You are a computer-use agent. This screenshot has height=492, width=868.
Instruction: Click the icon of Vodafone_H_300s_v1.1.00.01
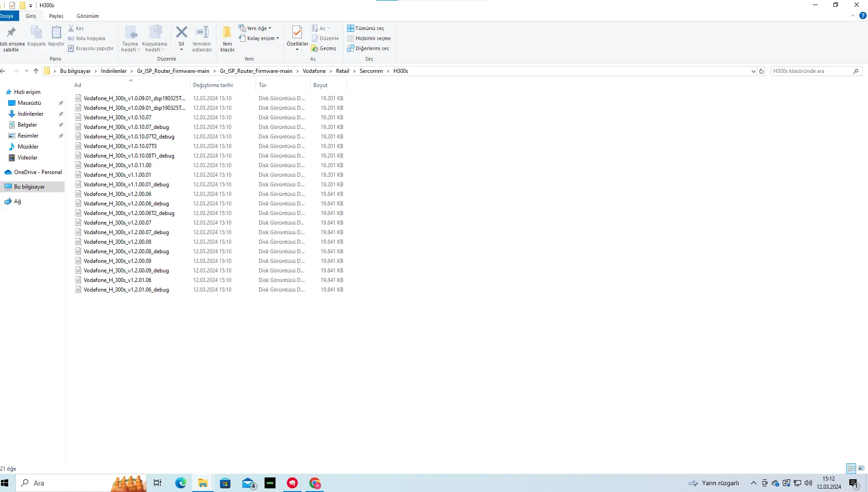point(78,175)
